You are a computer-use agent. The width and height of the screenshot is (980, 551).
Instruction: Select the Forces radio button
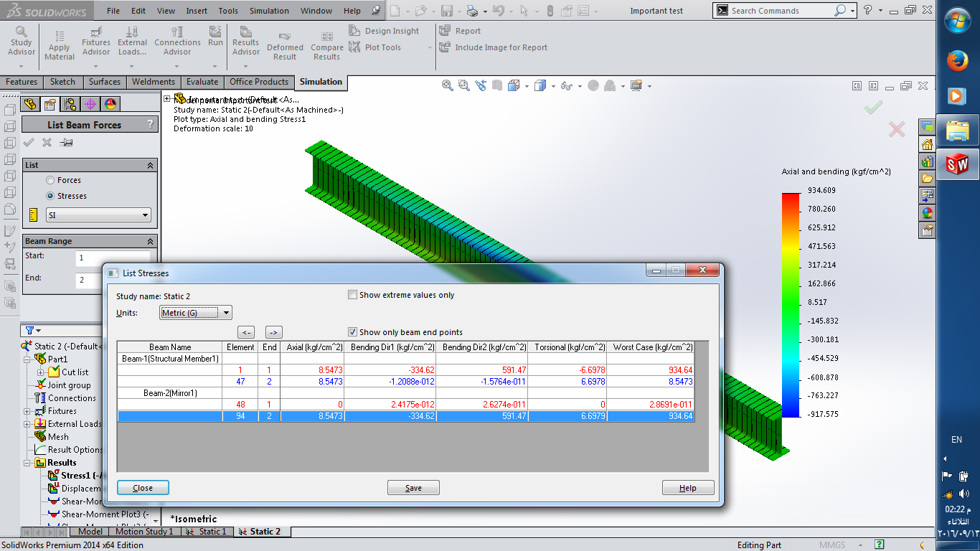50,180
